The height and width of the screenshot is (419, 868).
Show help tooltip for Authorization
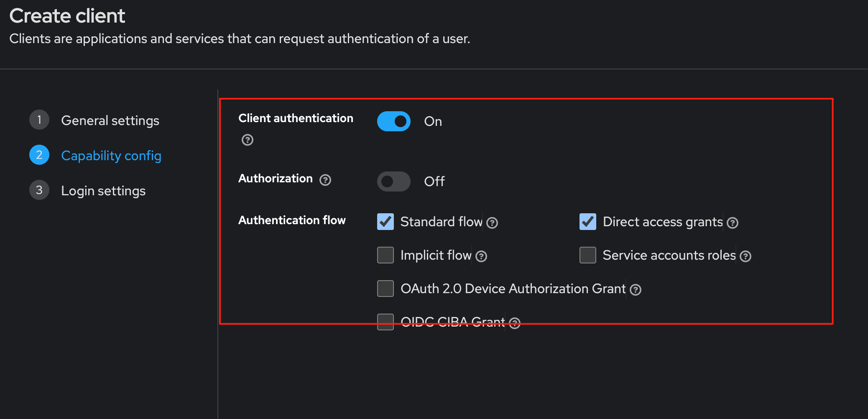pos(325,180)
